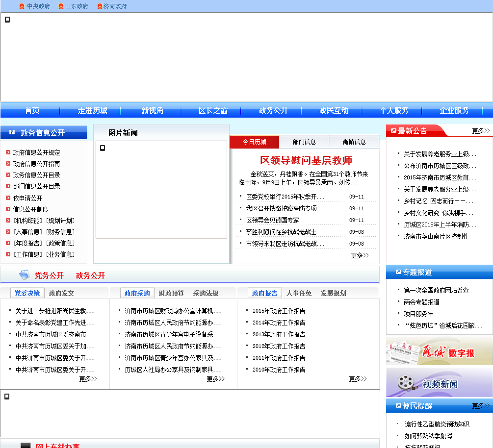Open 两会专题报道 link
This screenshot has width=493, height=448.
tap(422, 302)
